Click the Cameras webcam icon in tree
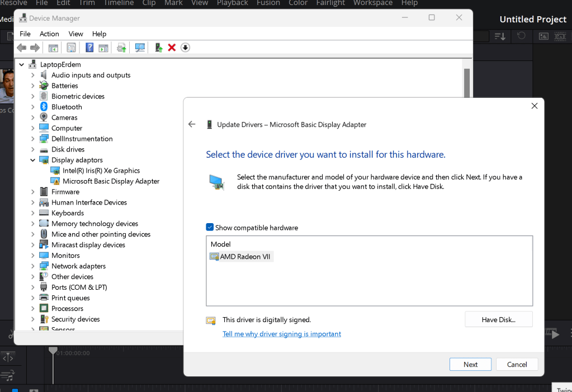The width and height of the screenshot is (572, 392). coord(44,117)
